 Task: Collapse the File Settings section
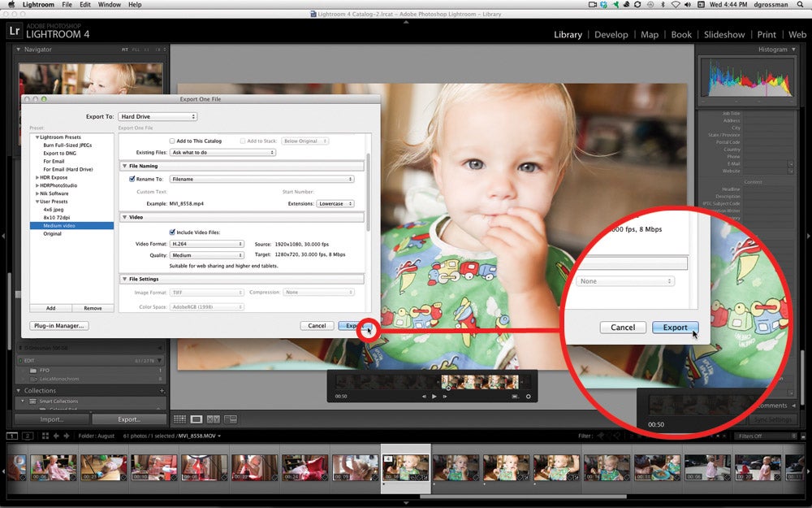125,279
